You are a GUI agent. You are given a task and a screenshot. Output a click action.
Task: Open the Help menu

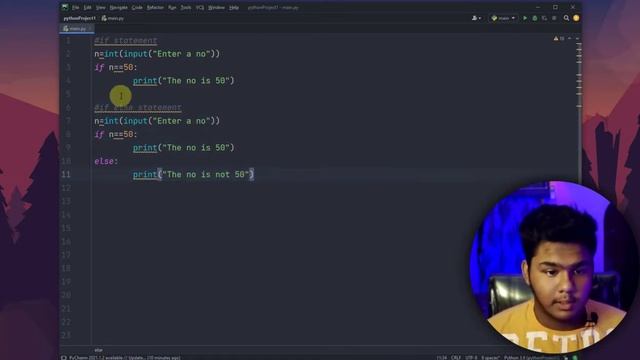(x=234, y=7)
